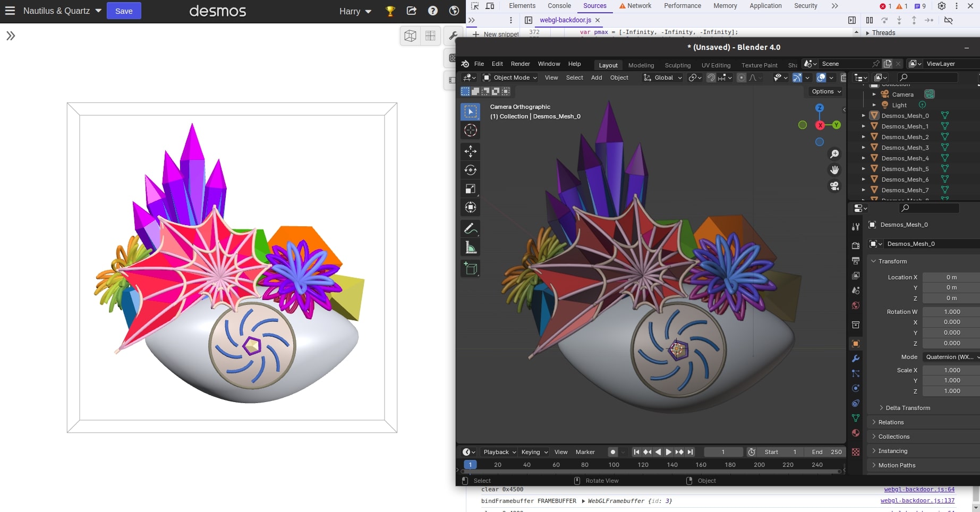
Task: Click the Location X value field
Action: click(x=951, y=277)
